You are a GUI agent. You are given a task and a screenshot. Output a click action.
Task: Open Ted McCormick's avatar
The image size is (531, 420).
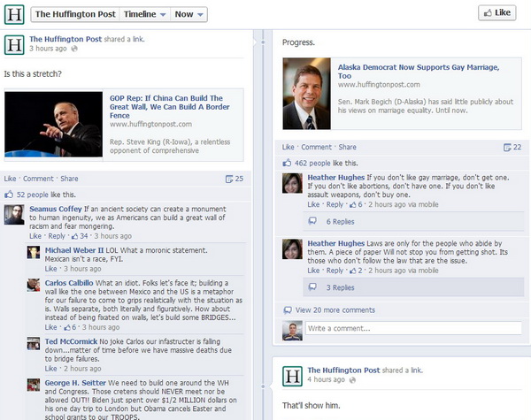(x=34, y=343)
